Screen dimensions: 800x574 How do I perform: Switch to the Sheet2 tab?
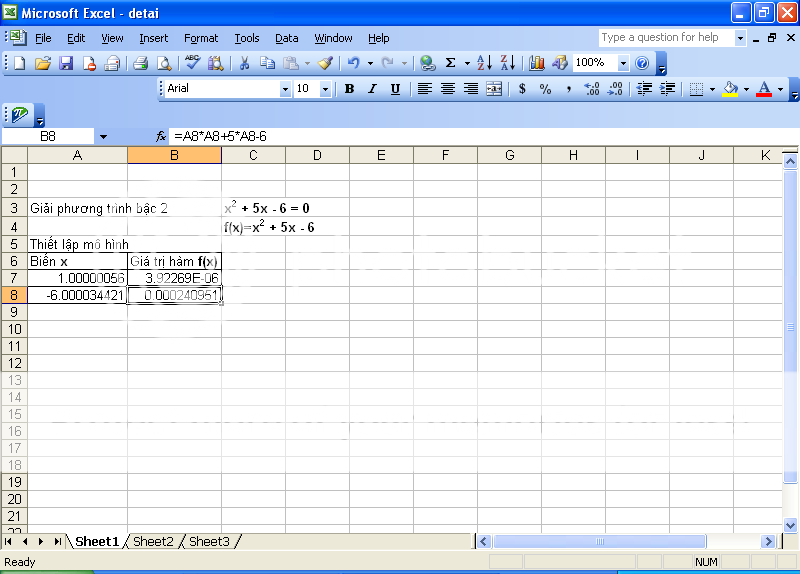pos(153,542)
